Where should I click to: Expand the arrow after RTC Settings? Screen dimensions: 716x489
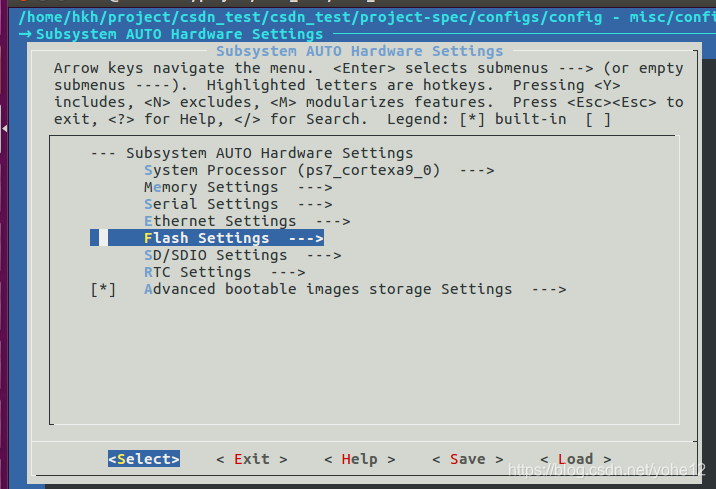coord(288,273)
